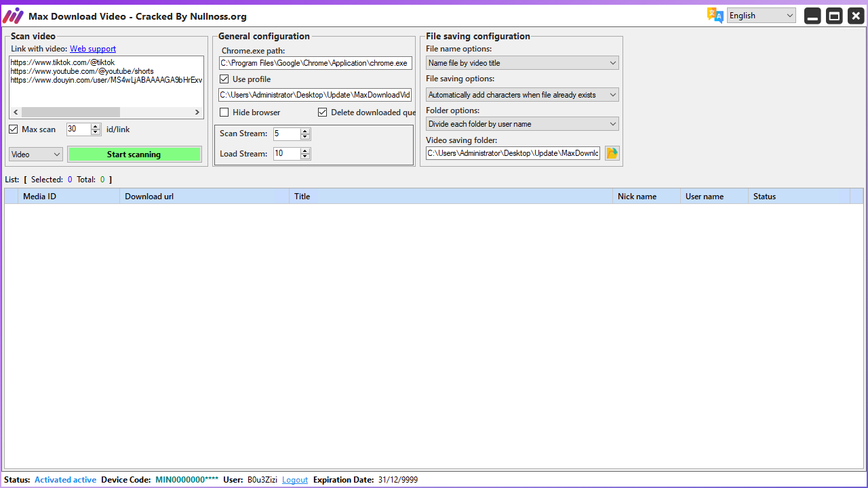Click the links box scroll left arrow
The height and width of the screenshot is (488, 868).
[x=15, y=112]
